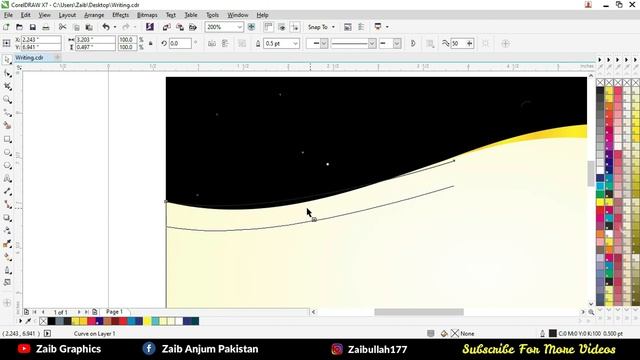640x360 pixels.
Task: Toggle the Show Rulers button
Action: 268,27
